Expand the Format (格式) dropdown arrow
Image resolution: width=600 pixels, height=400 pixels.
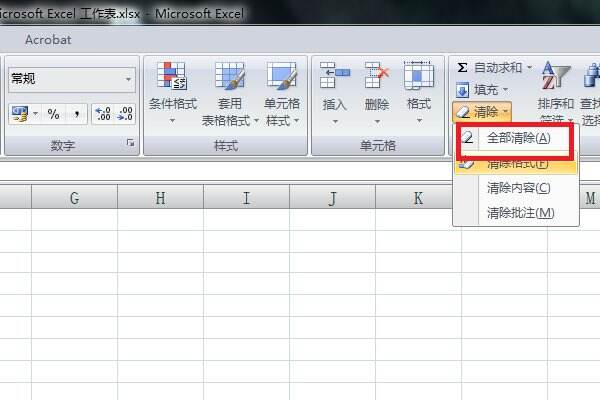point(419,121)
